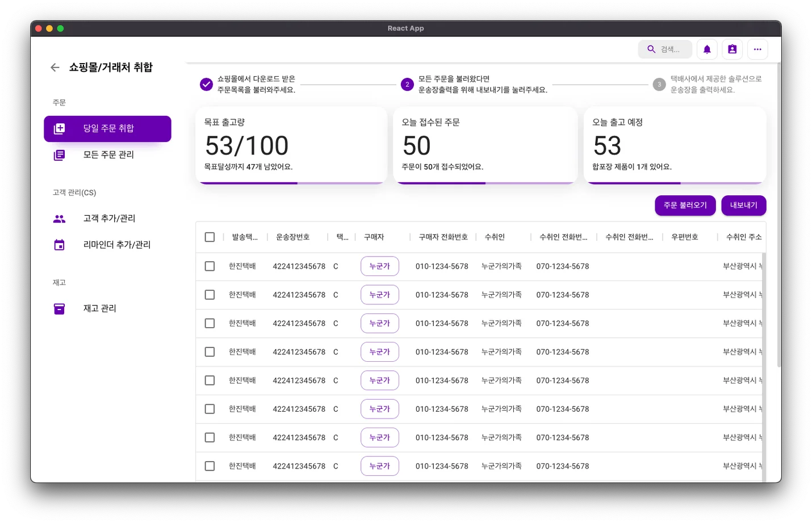The image size is (812, 523).
Task: Click the 수취인 주소 column header
Action: click(x=744, y=237)
